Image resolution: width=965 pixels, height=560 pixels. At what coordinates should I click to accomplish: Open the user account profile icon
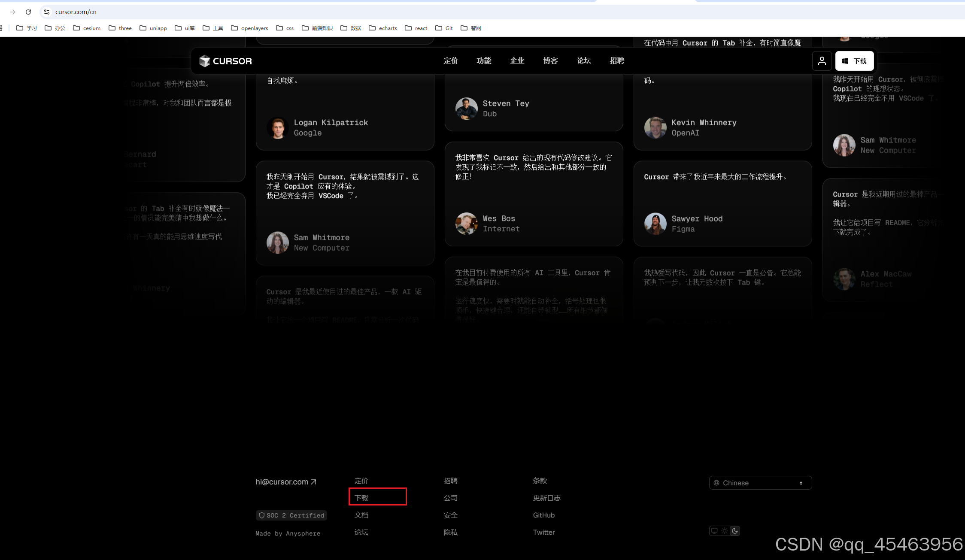click(x=822, y=61)
